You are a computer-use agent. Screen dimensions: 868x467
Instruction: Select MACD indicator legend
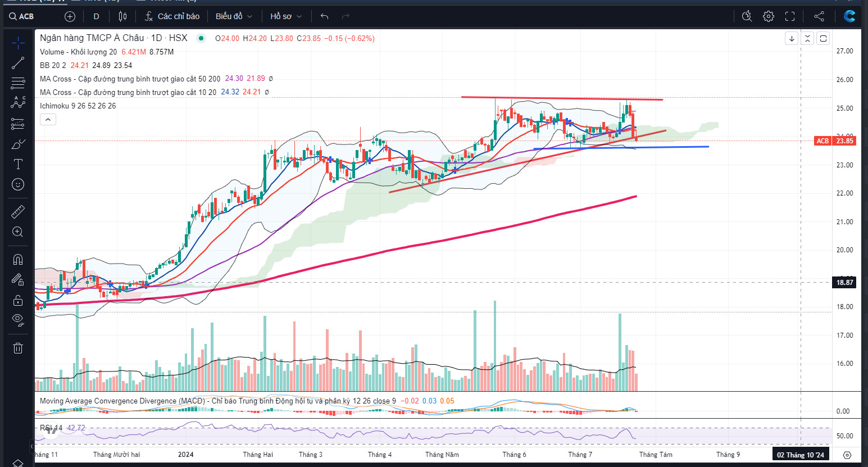pos(217,401)
